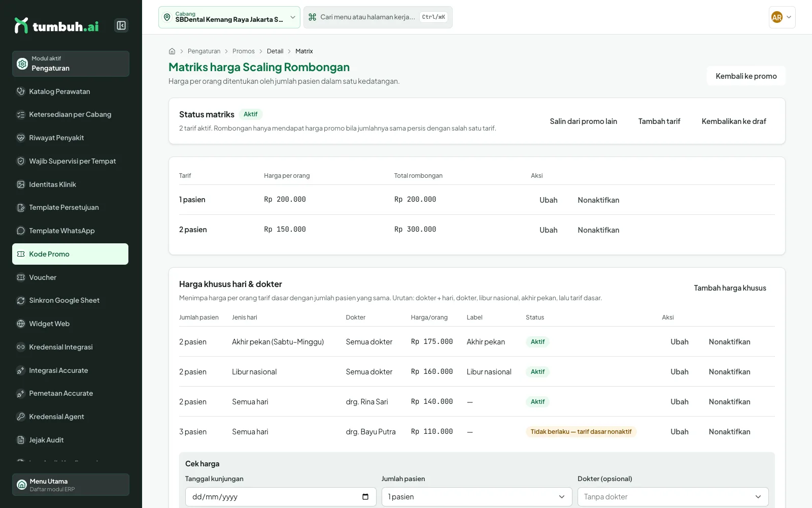Image resolution: width=812 pixels, height=508 pixels.
Task: Click the Katalog Perawatan sidebar icon
Action: point(21,91)
